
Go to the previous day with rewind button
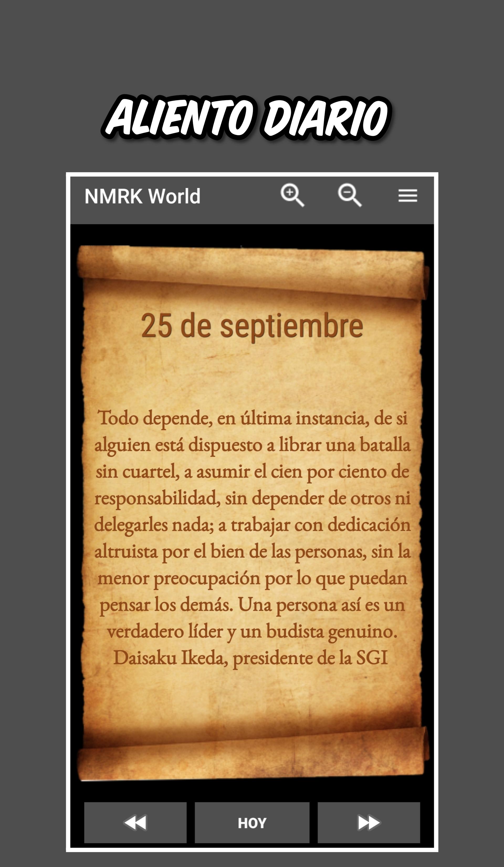[135, 823]
